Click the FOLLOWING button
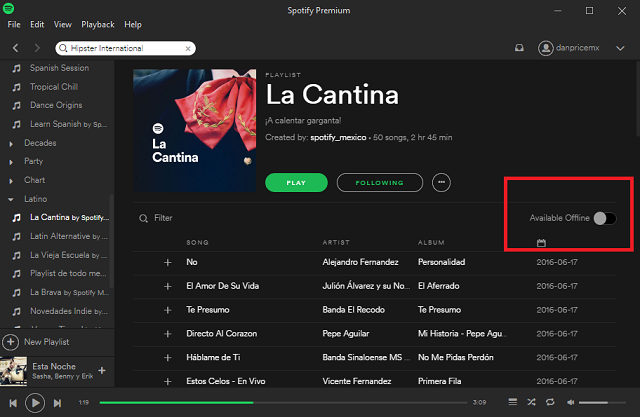Viewport: 640px width, 417px height. 380,182
